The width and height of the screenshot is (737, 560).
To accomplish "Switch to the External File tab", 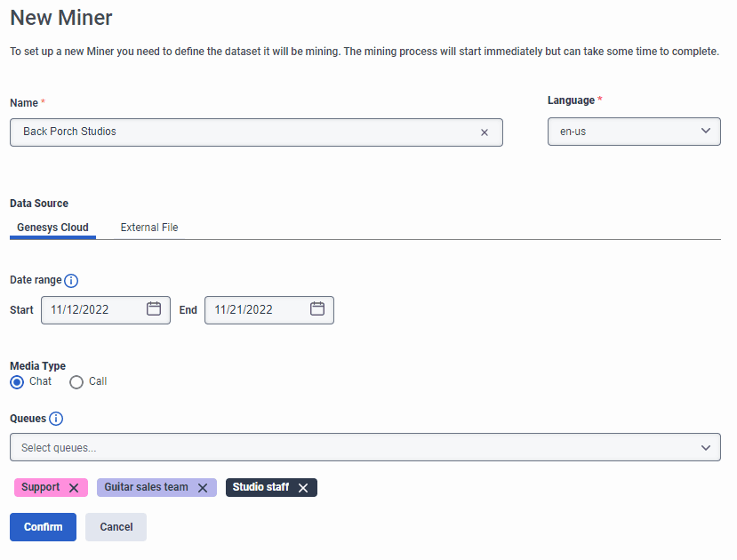I will pyautogui.click(x=148, y=228).
